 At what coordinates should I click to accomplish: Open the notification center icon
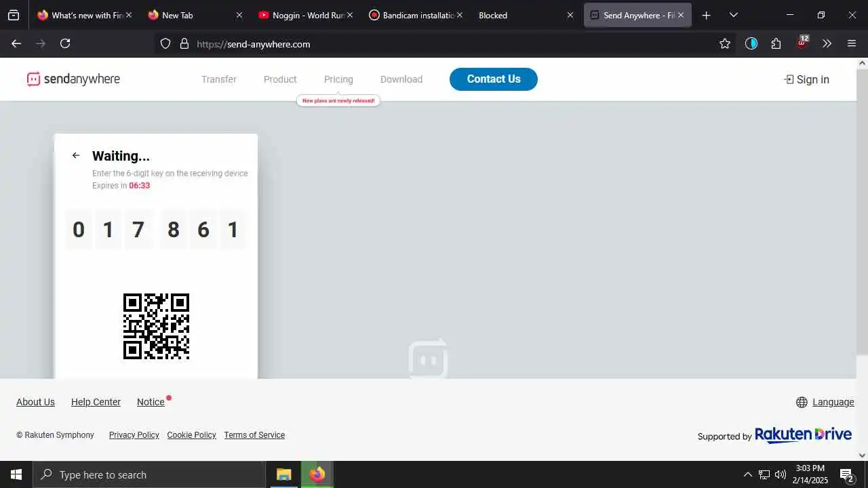click(x=846, y=474)
